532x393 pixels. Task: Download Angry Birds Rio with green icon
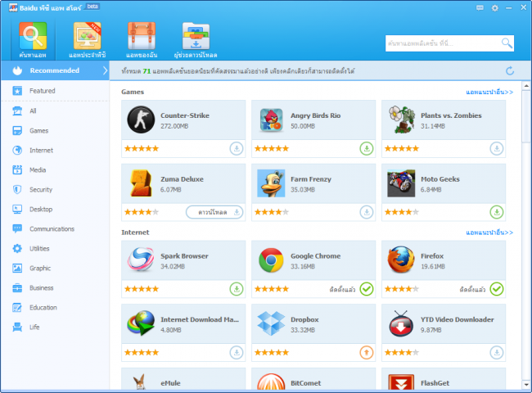[x=367, y=149]
